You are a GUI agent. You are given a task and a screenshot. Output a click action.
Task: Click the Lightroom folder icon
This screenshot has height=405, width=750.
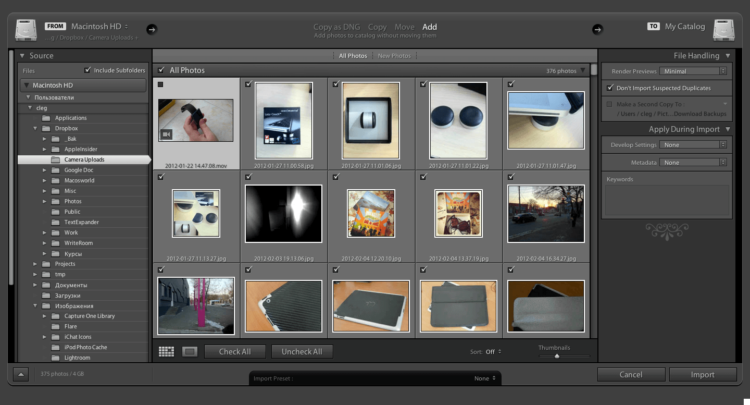(x=56, y=358)
